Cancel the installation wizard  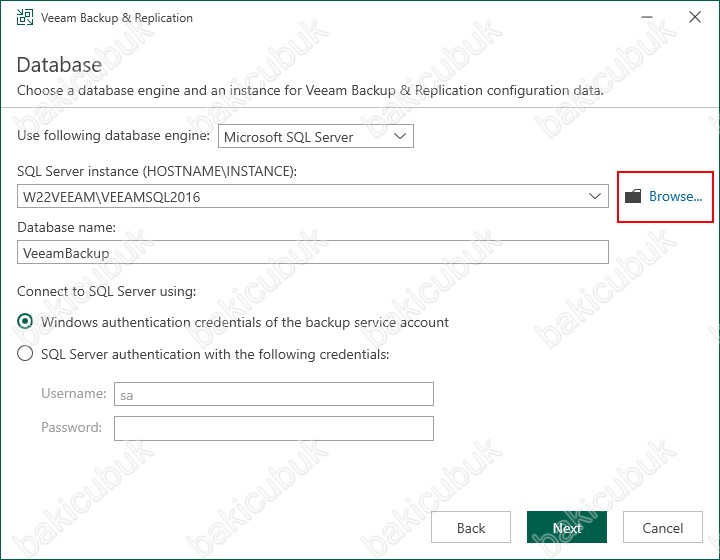point(663,527)
